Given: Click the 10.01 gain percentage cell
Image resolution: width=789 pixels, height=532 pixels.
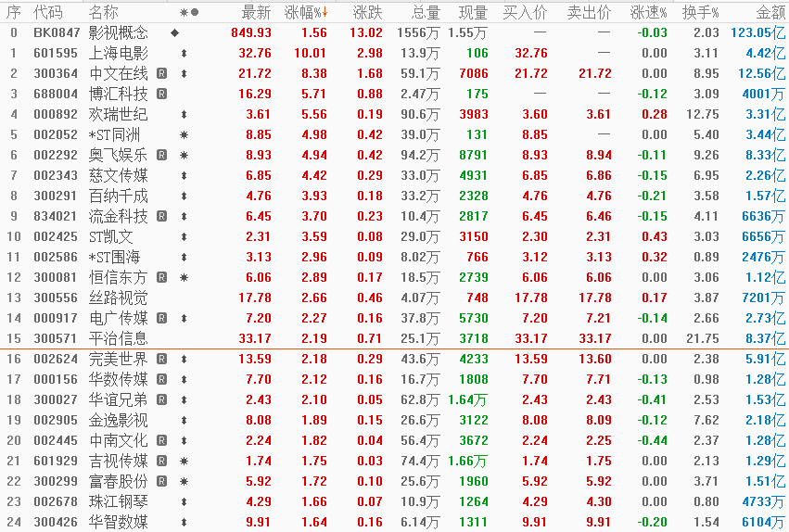Looking at the screenshot, I should pyautogui.click(x=311, y=54).
